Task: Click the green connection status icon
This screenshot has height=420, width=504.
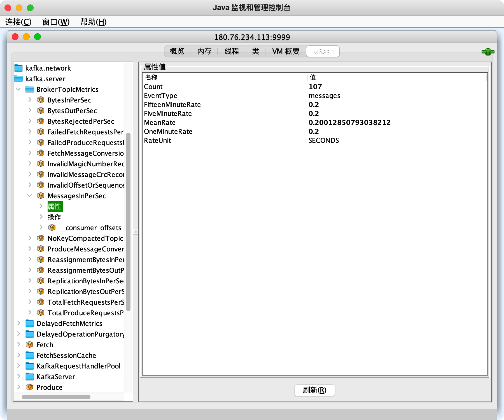Action: tap(488, 52)
